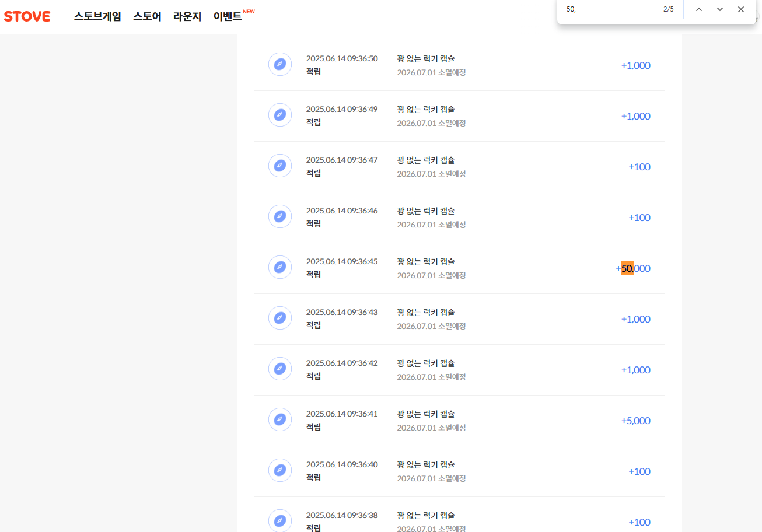Click expiry date text in 09:36:47 row

[x=431, y=174]
